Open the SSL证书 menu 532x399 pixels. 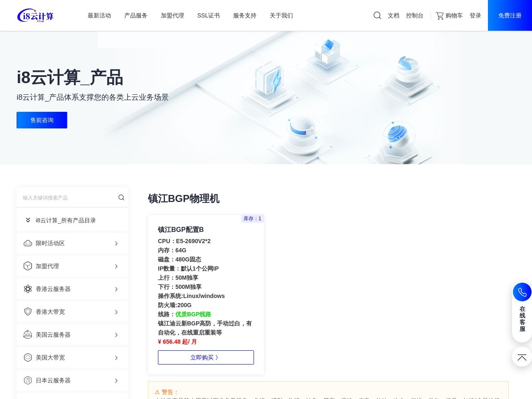pyautogui.click(x=208, y=15)
